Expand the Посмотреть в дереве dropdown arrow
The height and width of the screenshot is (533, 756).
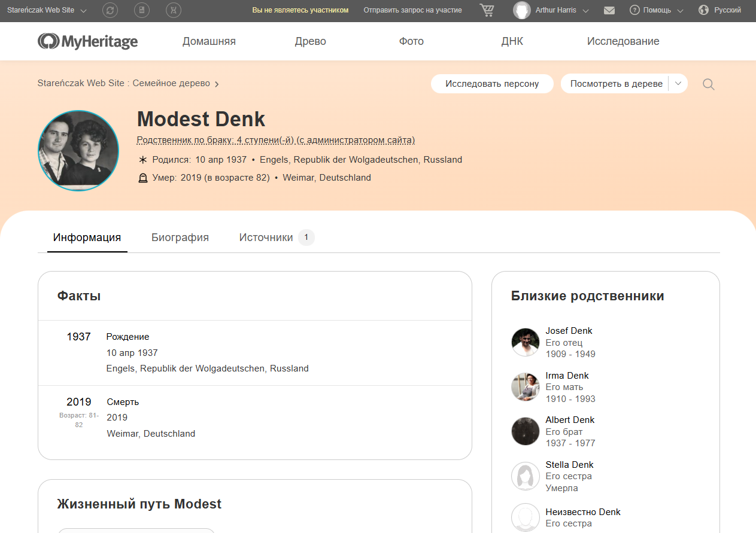[x=678, y=84]
